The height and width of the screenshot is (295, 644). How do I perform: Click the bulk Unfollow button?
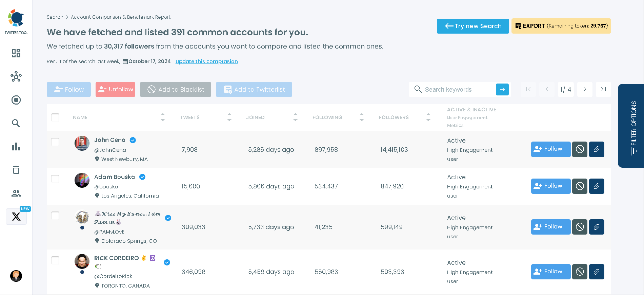(115, 89)
